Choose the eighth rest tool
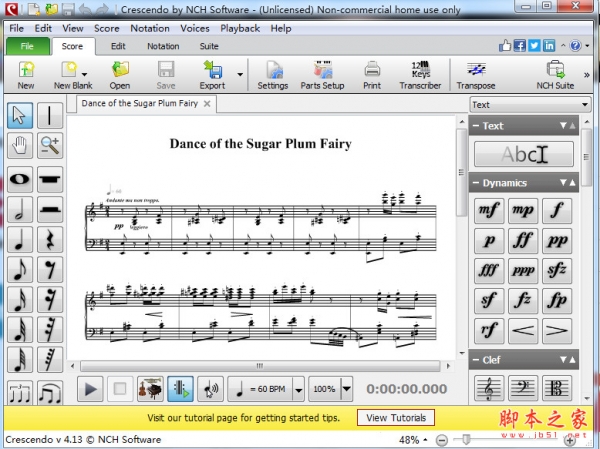The image size is (600, 449). 50,269
